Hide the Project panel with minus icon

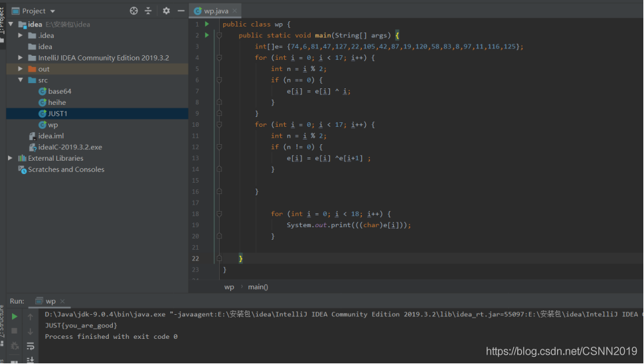coord(181,11)
